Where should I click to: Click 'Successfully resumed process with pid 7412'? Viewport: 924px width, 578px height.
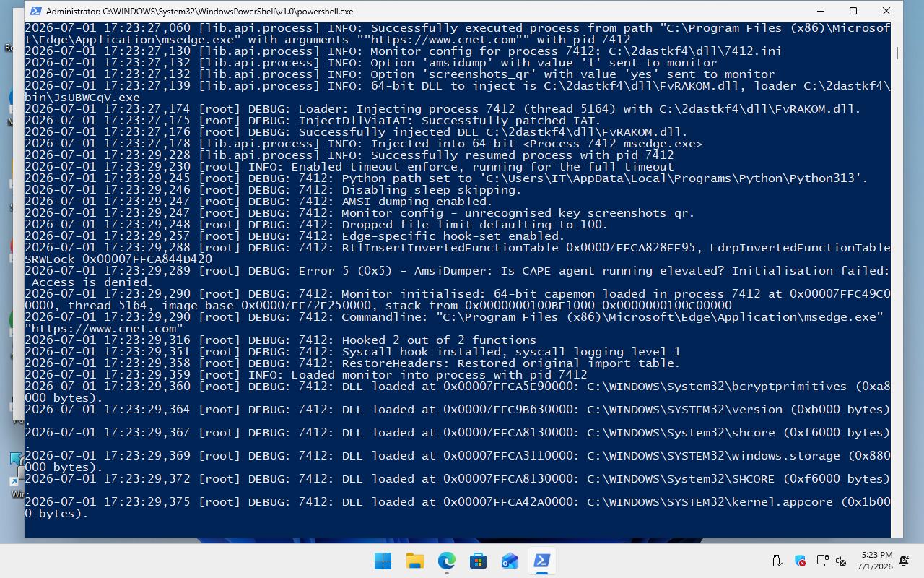(523, 155)
